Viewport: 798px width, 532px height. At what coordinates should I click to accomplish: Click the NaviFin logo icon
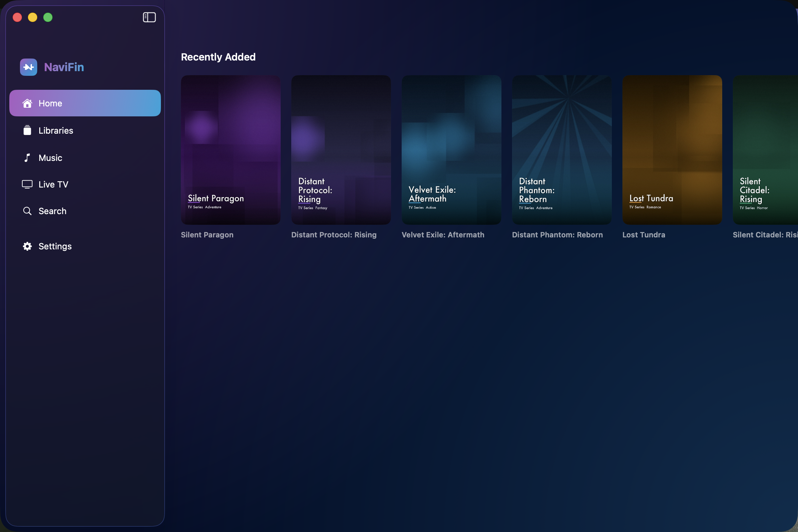coord(29,67)
